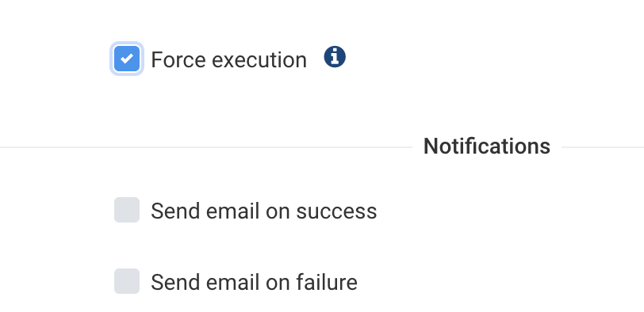Open the Force execution info tooltip icon
Image resolution: width=644 pixels, height=312 pixels.
[x=335, y=57]
